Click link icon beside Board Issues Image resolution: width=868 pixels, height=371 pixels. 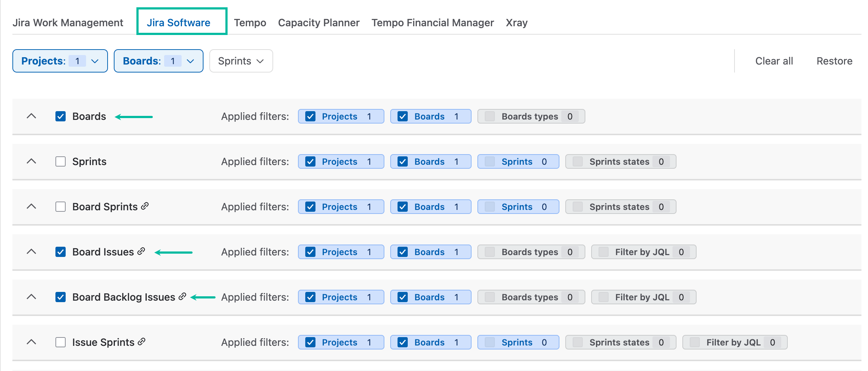pos(141,251)
